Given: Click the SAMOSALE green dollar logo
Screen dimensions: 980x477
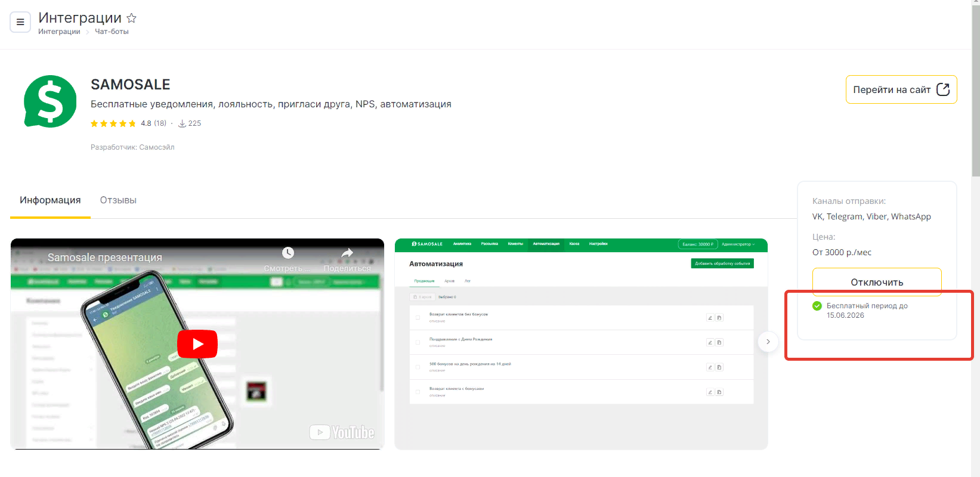Looking at the screenshot, I should (50, 101).
